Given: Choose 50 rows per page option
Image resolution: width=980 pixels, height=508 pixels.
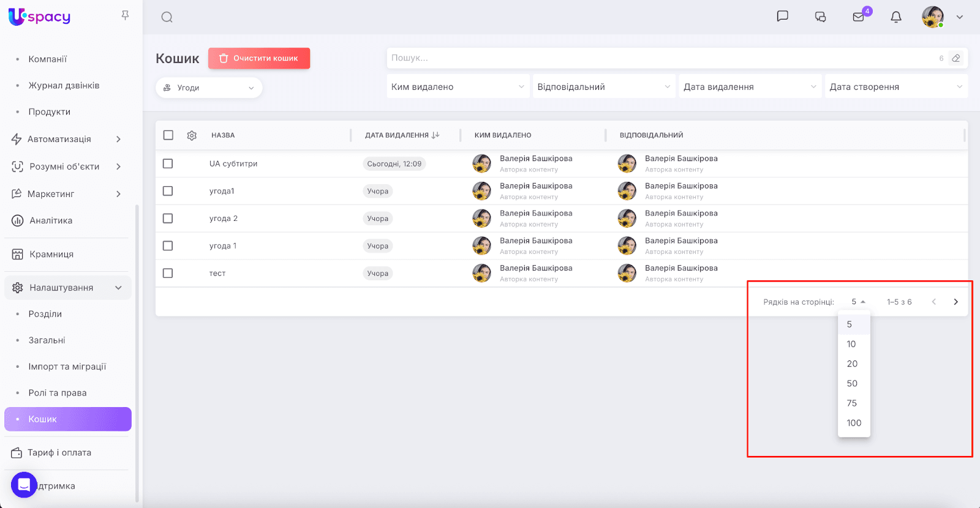Looking at the screenshot, I should click(x=852, y=383).
